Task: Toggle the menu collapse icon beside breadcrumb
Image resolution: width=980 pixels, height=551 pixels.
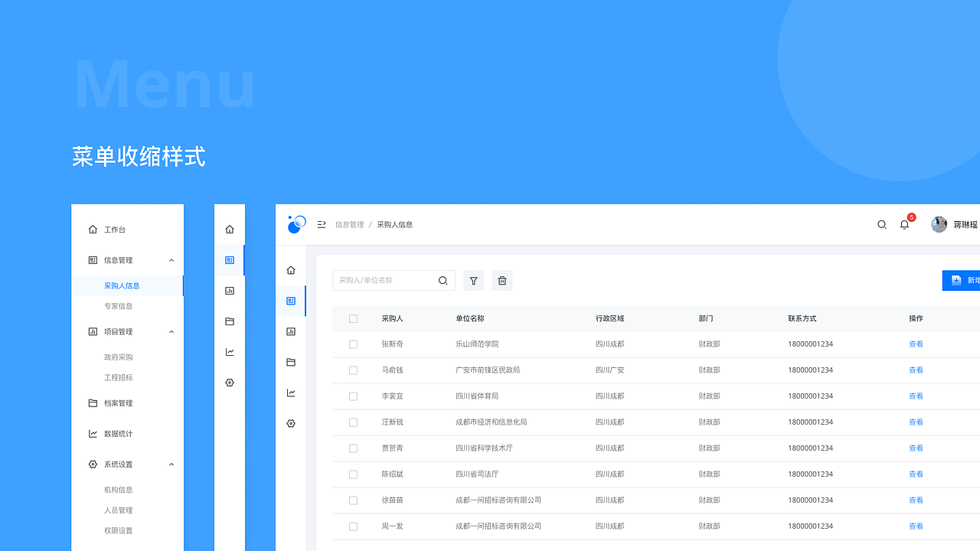Action: [x=322, y=224]
